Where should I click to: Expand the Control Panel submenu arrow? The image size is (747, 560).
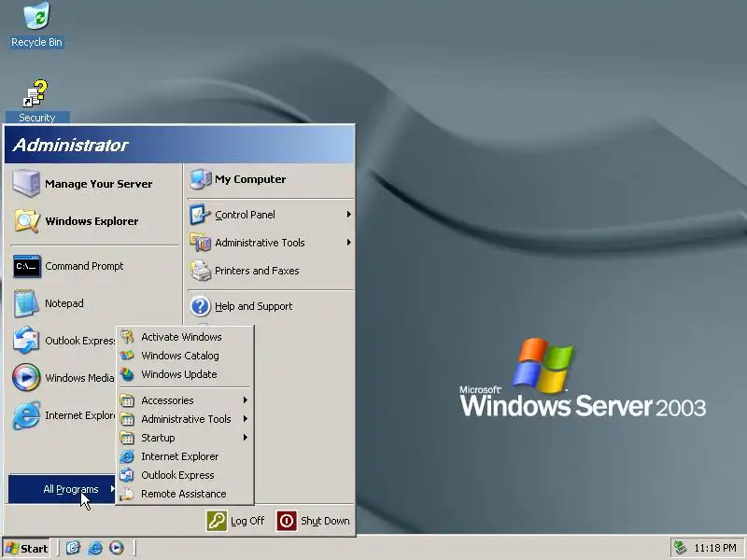click(x=348, y=215)
